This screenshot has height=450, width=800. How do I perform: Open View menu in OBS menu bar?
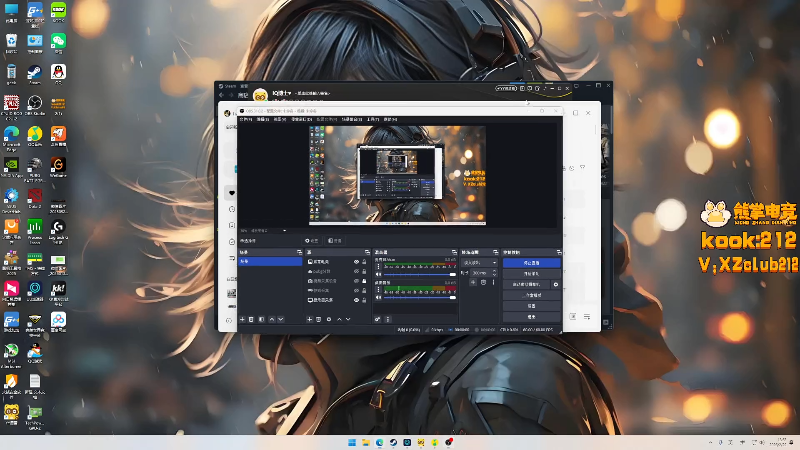pyautogui.click(x=280, y=119)
